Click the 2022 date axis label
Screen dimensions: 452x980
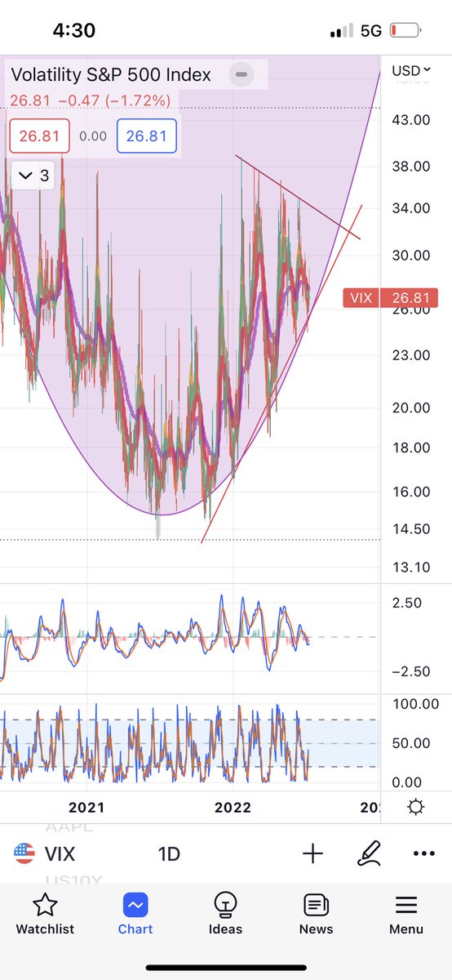233,807
